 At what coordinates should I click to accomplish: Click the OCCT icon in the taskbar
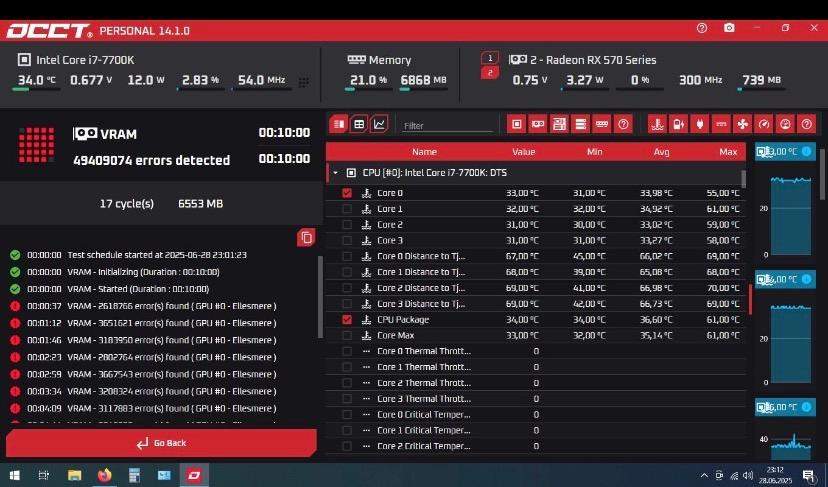194,475
